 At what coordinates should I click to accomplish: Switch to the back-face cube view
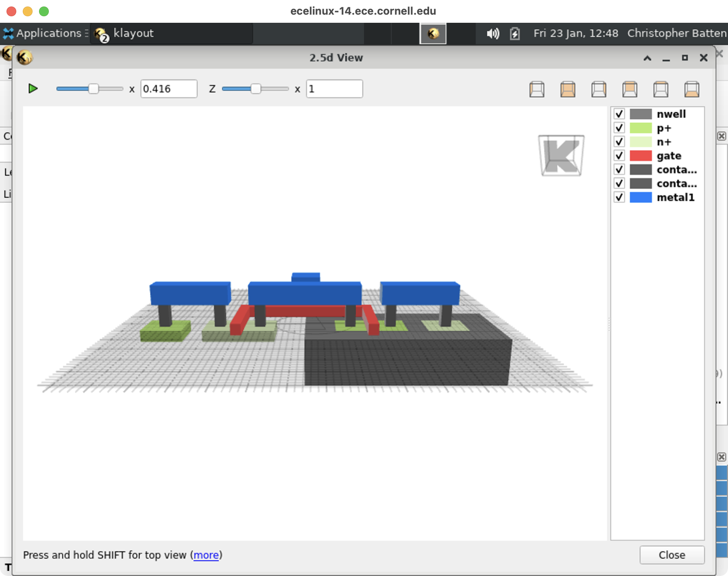(x=630, y=89)
